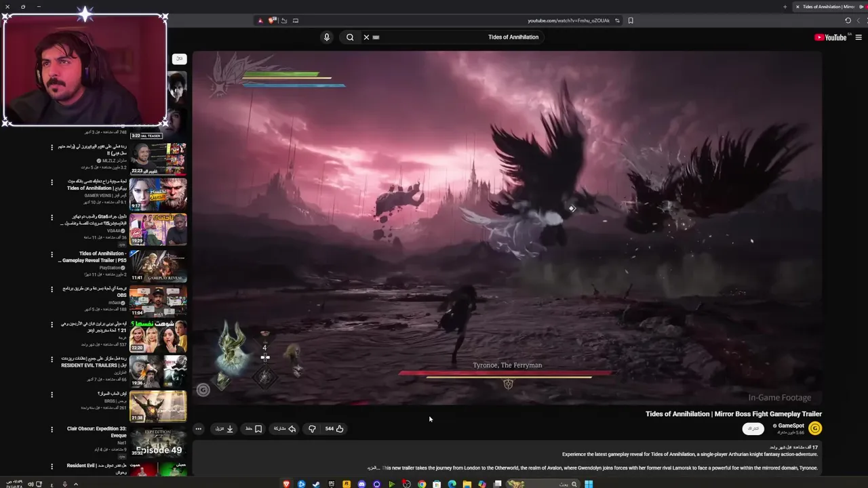This screenshot has height=488, width=868.
Task: Open the Clair Obscur Episode 49 thumbnail
Action: [x=158, y=441]
